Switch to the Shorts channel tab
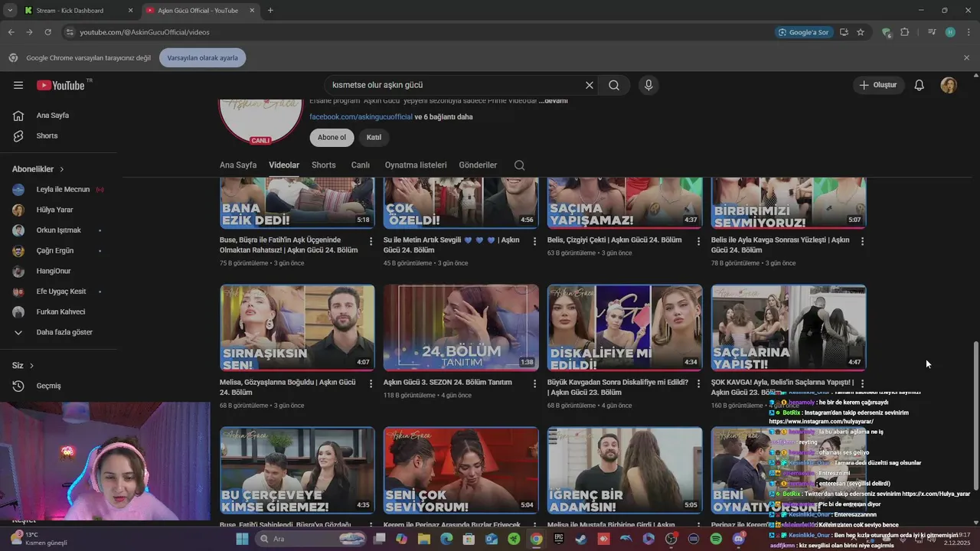The width and height of the screenshot is (980, 551). pos(323,165)
